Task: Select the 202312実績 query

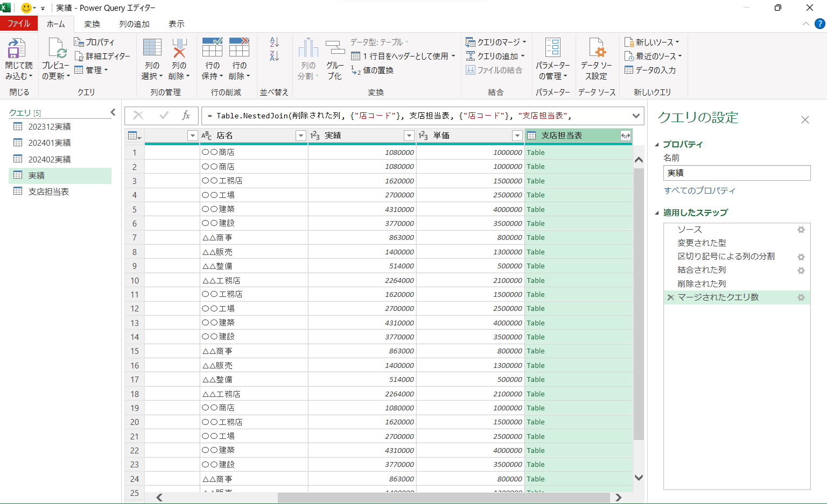Action: pos(60,126)
